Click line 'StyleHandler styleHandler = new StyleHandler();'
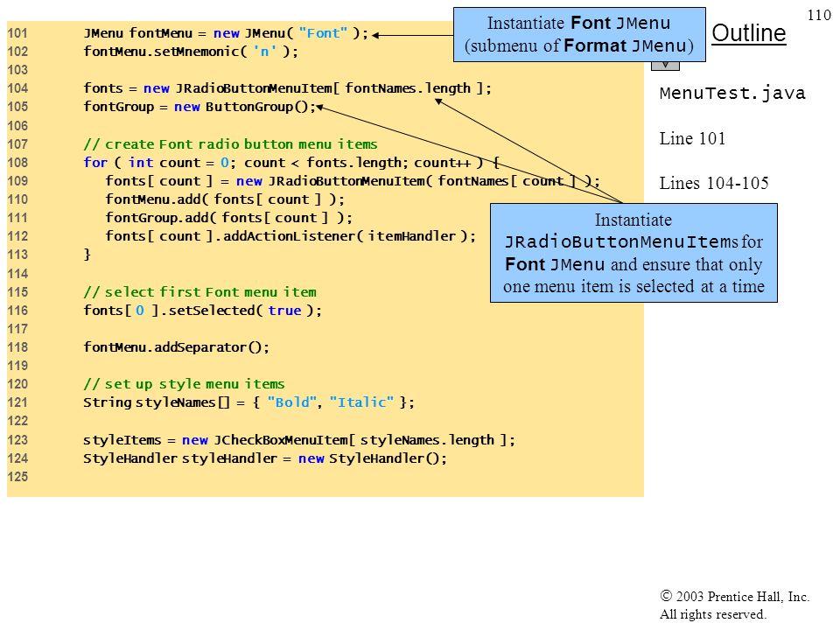Viewport: 840px width, 630px height. point(264,458)
